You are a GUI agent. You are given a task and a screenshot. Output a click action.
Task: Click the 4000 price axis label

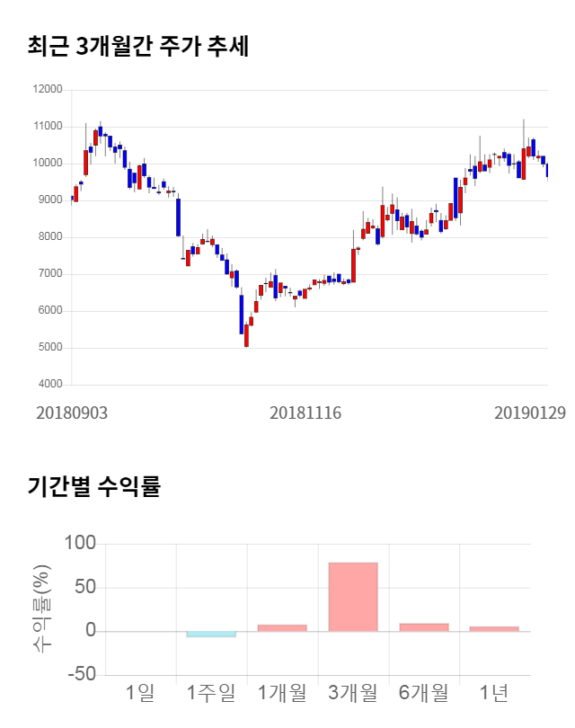coord(49,385)
